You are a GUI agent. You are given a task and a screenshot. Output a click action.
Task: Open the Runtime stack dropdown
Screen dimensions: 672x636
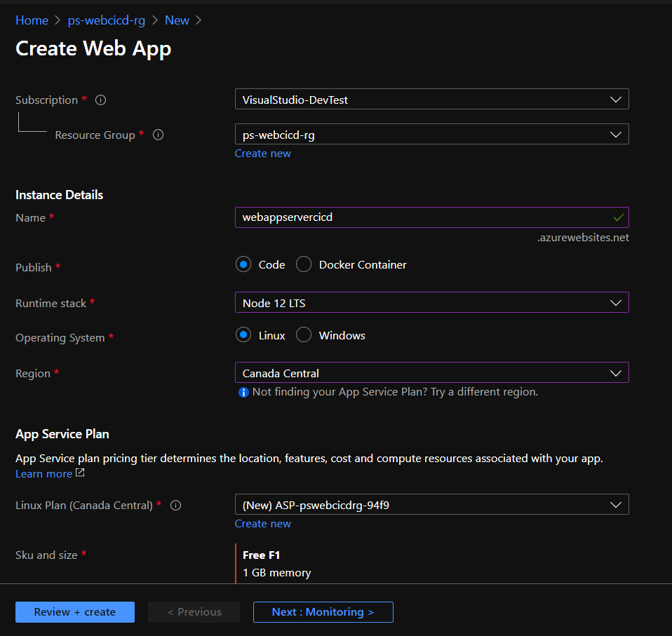(x=616, y=302)
